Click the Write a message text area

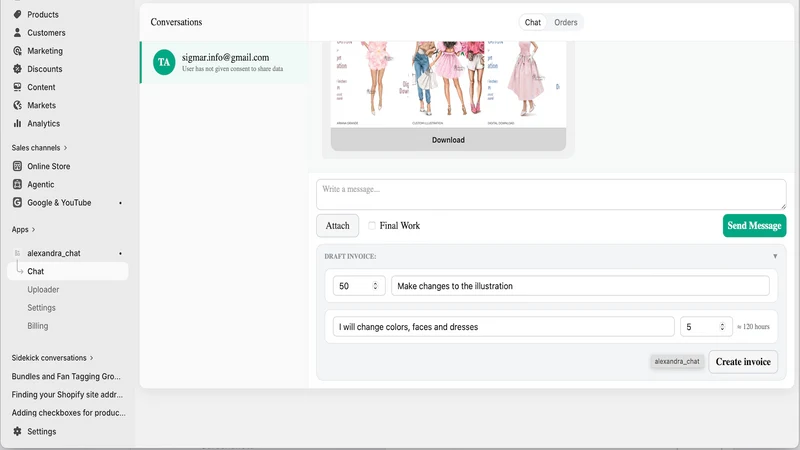click(x=551, y=194)
